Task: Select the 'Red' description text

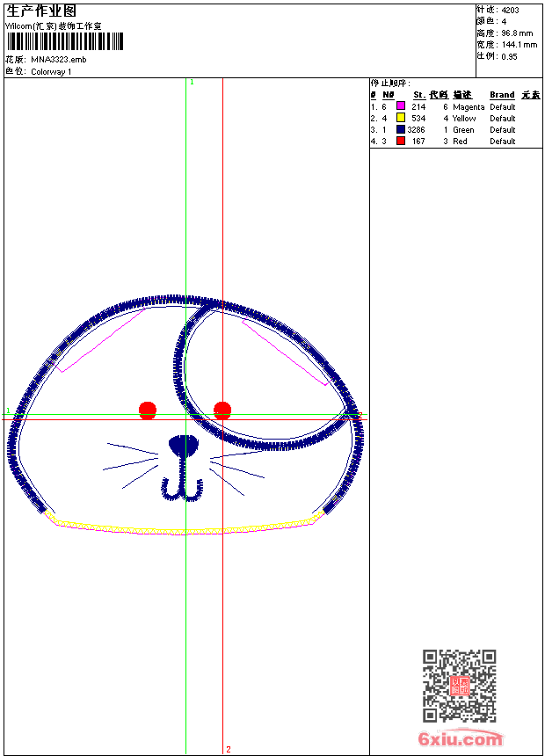Action: pyautogui.click(x=460, y=142)
